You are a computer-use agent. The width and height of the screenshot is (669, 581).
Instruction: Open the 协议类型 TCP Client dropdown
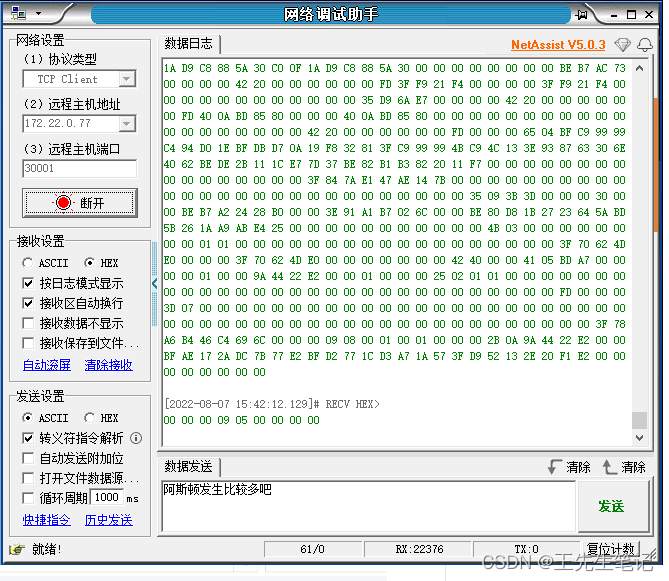click(126, 79)
